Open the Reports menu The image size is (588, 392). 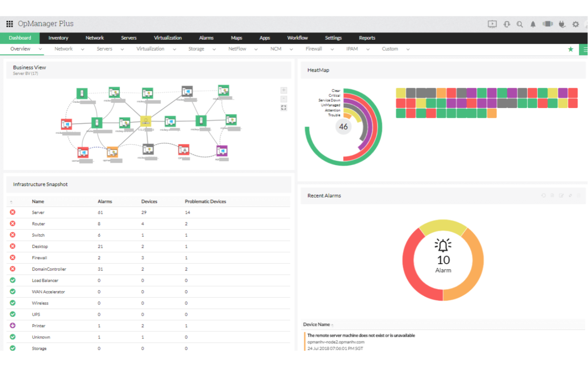(366, 38)
